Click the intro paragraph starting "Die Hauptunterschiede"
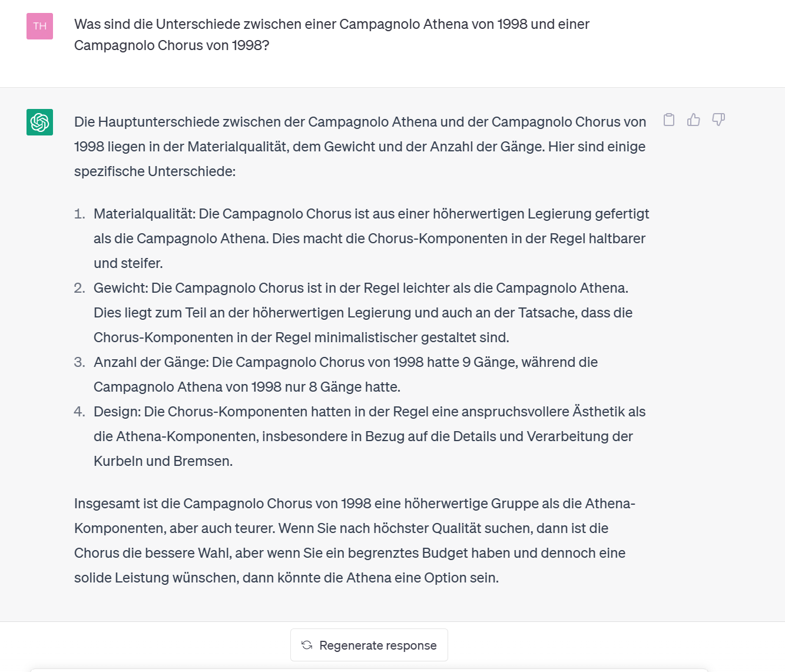This screenshot has height=672, width=785. [x=360, y=147]
